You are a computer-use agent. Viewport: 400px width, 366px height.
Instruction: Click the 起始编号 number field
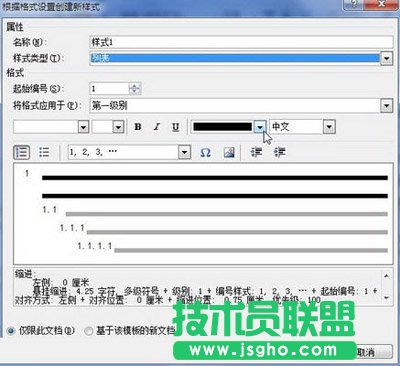pyautogui.click(x=109, y=89)
